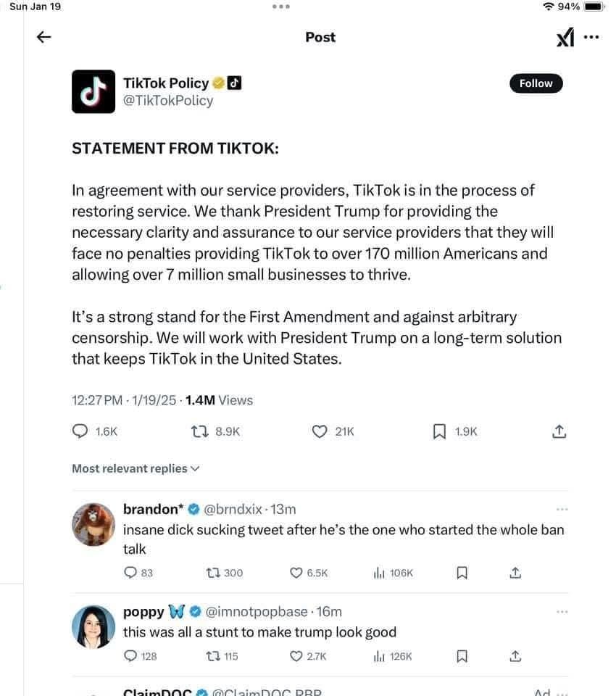The image size is (616, 696).
Task: Open the Grok icon at top right
Action: (565, 37)
